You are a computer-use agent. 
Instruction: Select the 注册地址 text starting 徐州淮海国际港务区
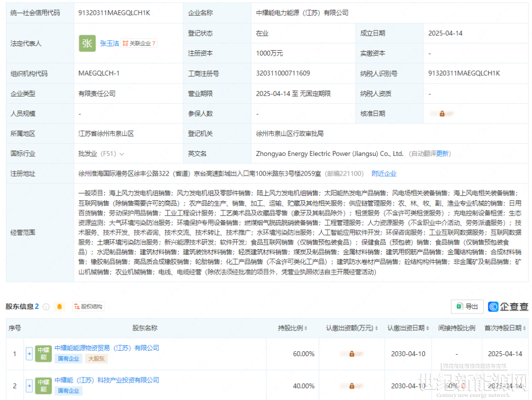pos(199,174)
